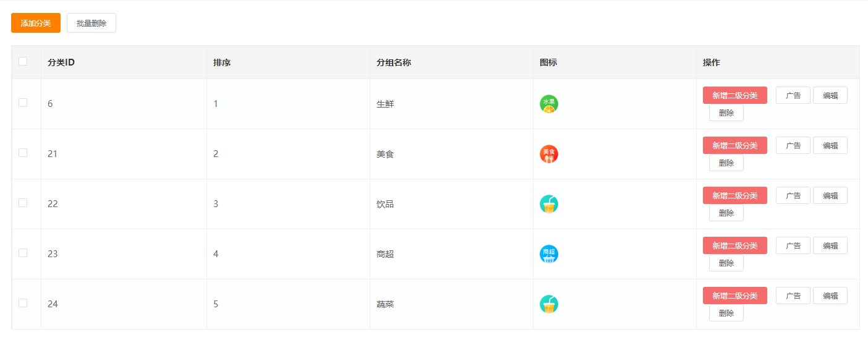The height and width of the screenshot is (353, 868).
Task: Click 编辑 in the 饮品 row
Action: tap(830, 195)
